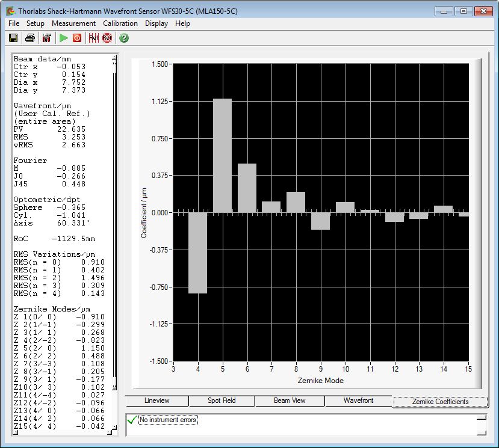Switch to the Lineview tab
This screenshot has height=448, width=499.
pos(157,401)
